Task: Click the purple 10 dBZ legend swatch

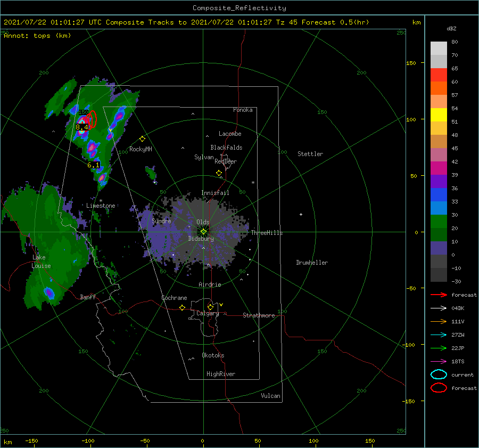Action: pos(439,248)
